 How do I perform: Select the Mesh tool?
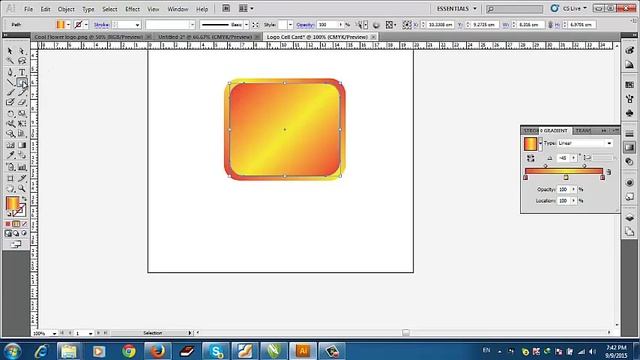pos(10,145)
